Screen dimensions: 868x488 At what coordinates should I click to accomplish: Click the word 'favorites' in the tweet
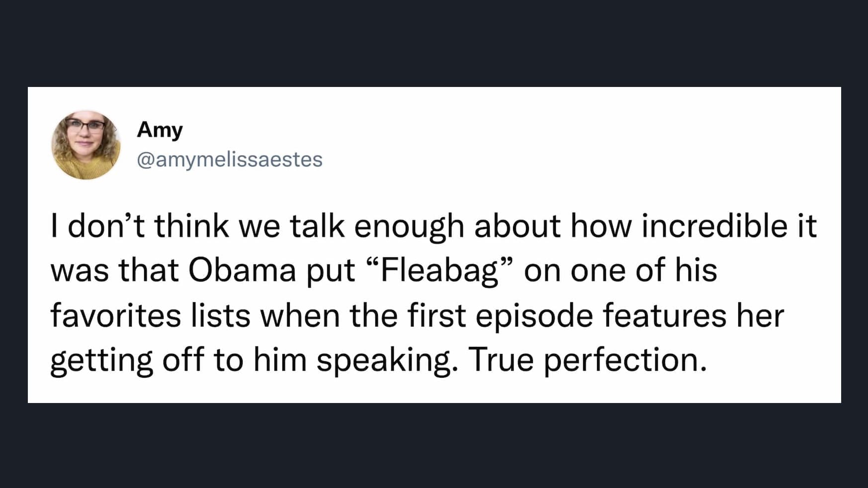click(115, 316)
